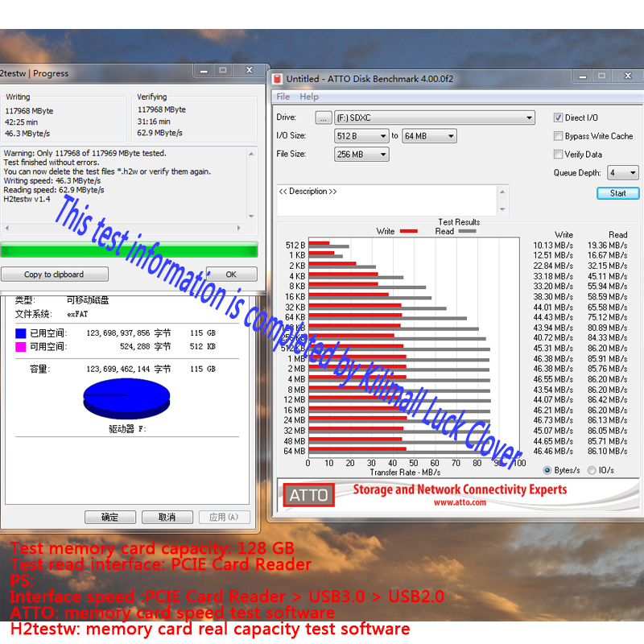Maximize the ATTO Disk Benchmark window
The height and width of the screenshot is (644, 644).
(x=601, y=76)
